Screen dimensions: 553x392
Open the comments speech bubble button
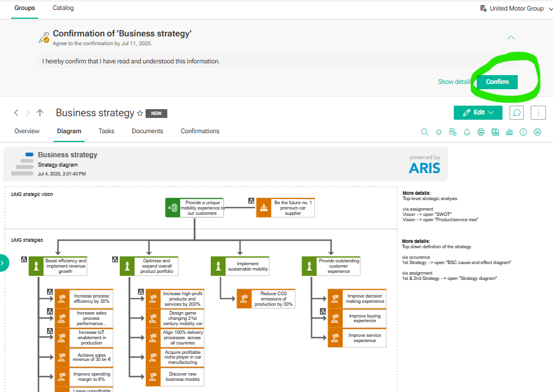(517, 113)
